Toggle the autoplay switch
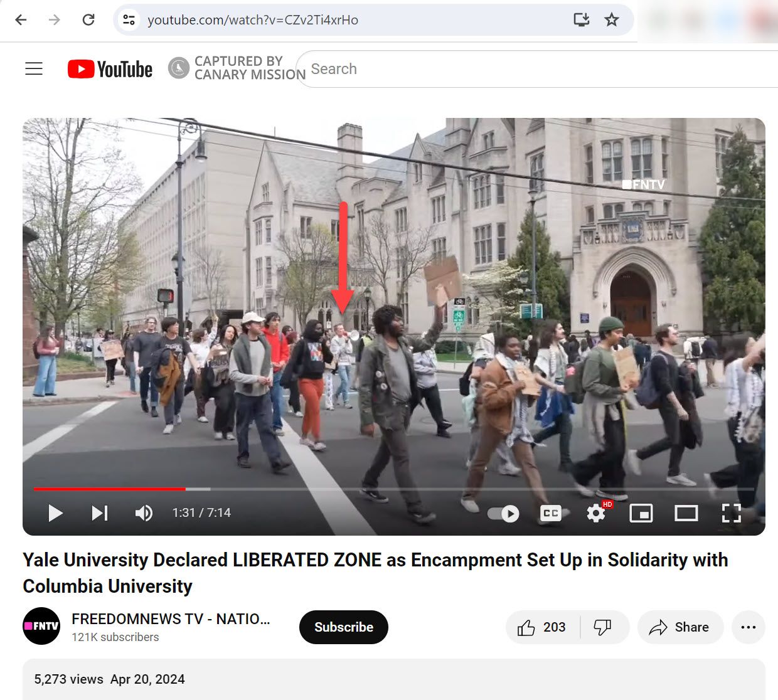The image size is (778, 700). pyautogui.click(x=503, y=514)
